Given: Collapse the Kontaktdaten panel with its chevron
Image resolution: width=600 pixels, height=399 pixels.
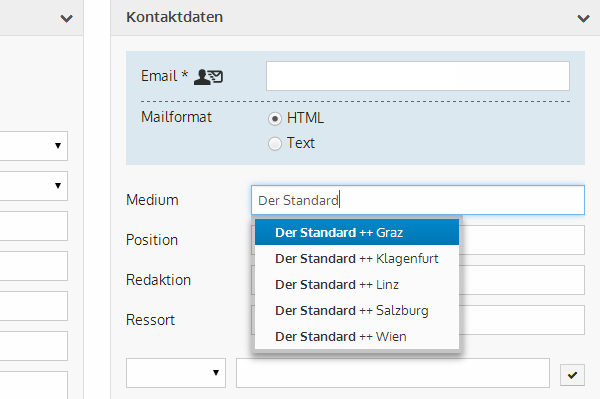Looking at the screenshot, I should (x=583, y=18).
